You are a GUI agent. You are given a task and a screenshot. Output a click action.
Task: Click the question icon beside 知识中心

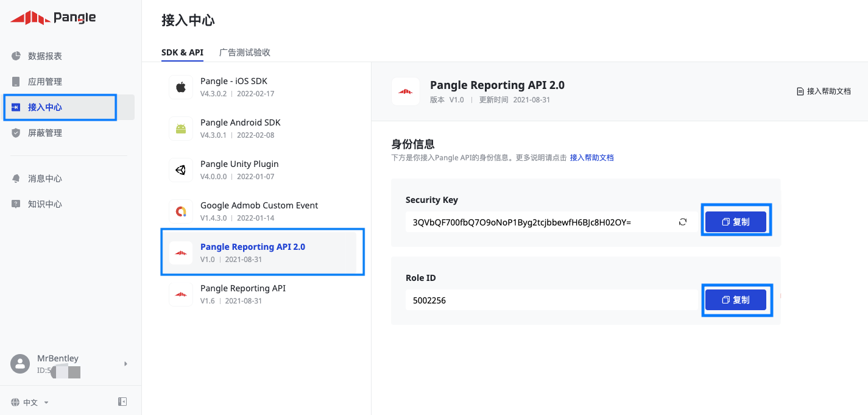point(16,204)
